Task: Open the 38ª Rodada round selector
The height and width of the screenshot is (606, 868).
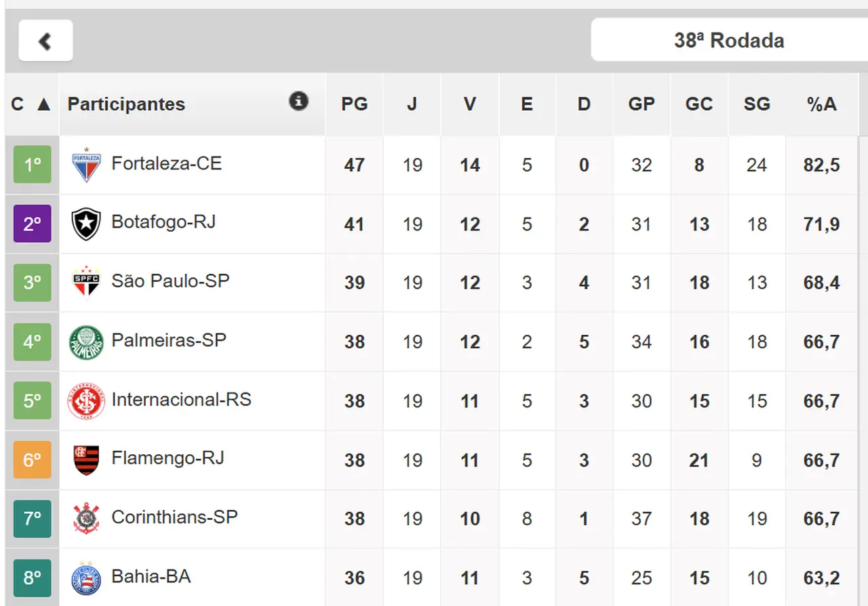Action: point(729,40)
